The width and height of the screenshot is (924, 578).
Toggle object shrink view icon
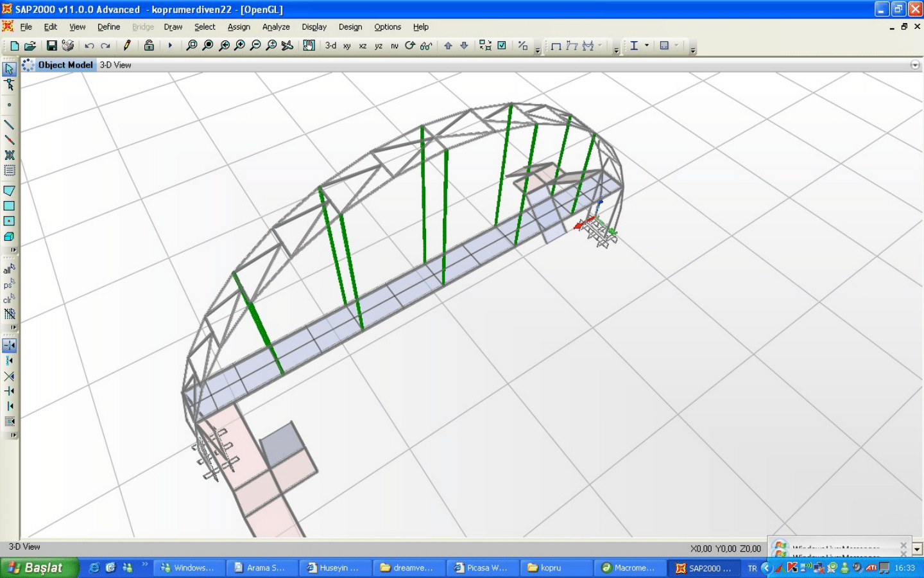click(485, 46)
